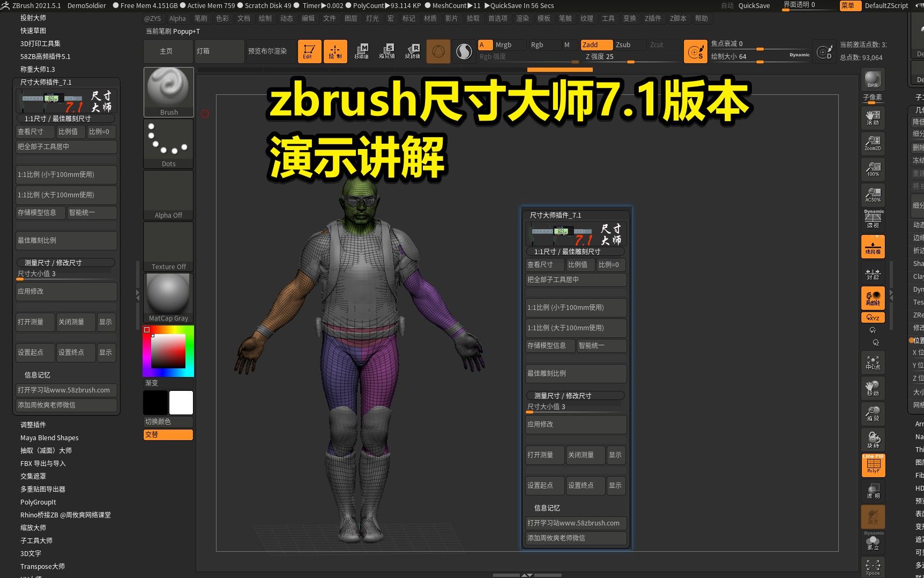
Task: Pick a color in the color picker square
Action: (x=168, y=351)
